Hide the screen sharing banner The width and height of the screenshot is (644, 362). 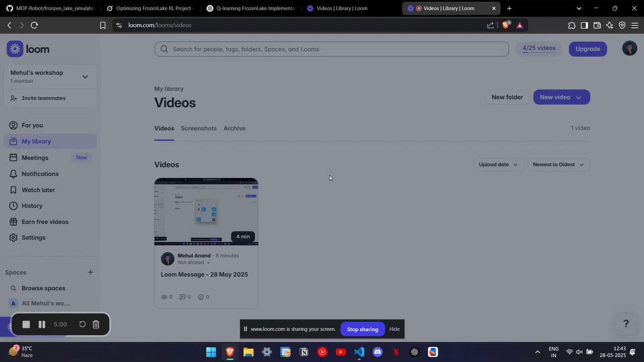394,329
